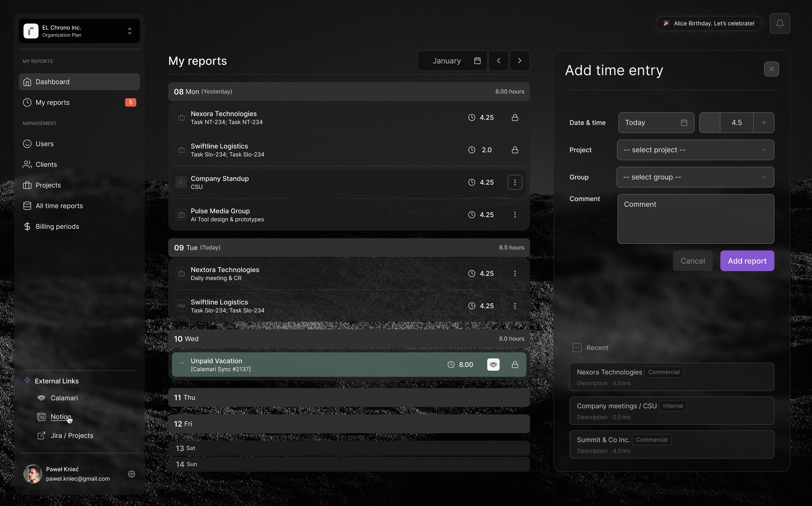Switch to the Billing periods section
This screenshot has width=812, height=506.
pos(57,226)
